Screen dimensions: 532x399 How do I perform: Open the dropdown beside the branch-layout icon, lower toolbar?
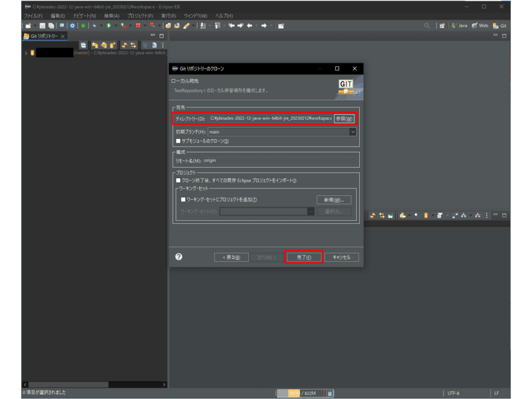[471, 215]
